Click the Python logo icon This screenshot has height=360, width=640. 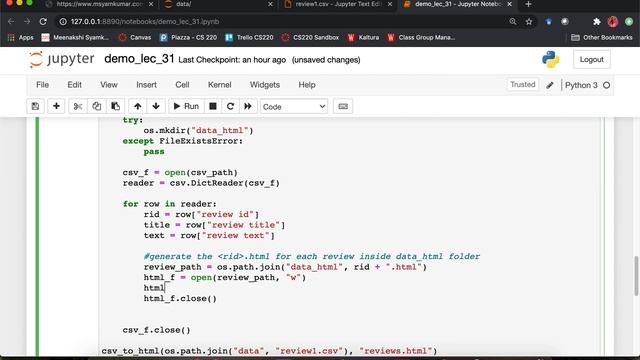coord(551,60)
